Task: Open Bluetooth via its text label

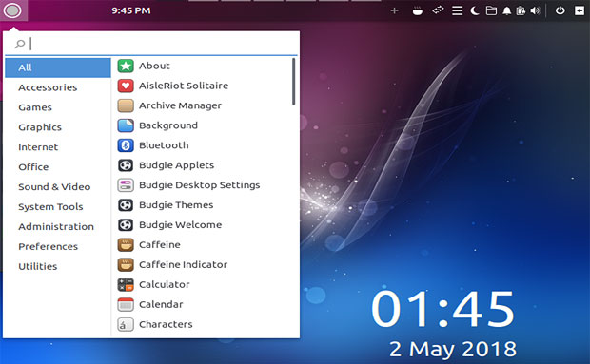Action: tap(164, 145)
